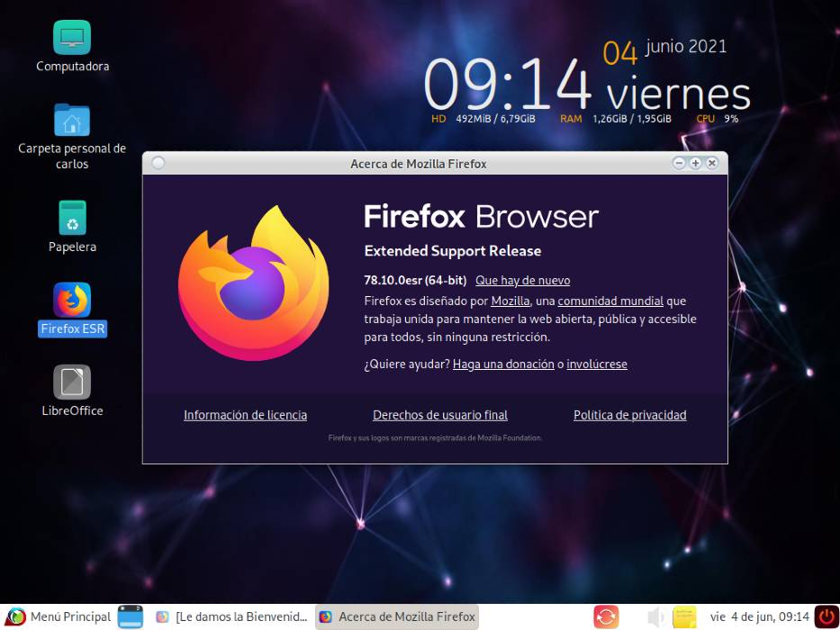Click the volume speaker tray icon
This screenshot has width=840, height=630.
coord(655,617)
